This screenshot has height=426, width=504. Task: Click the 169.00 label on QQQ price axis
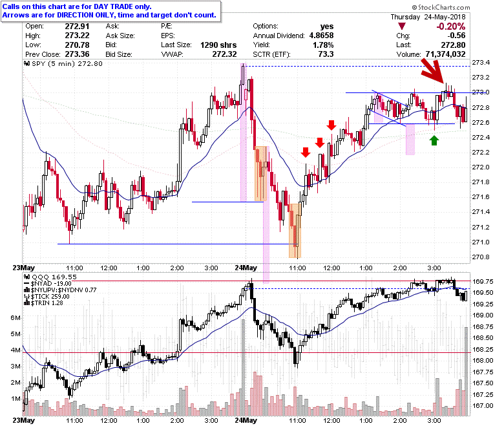pyautogui.click(x=483, y=315)
